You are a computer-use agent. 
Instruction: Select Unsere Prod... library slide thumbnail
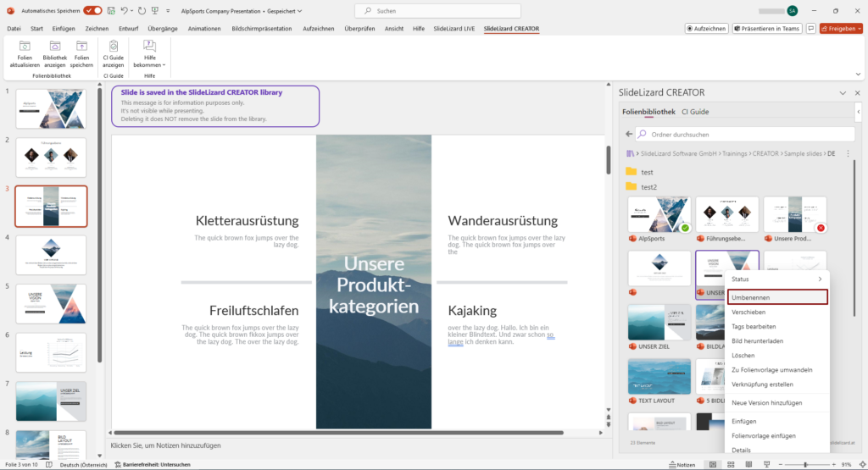pos(794,214)
